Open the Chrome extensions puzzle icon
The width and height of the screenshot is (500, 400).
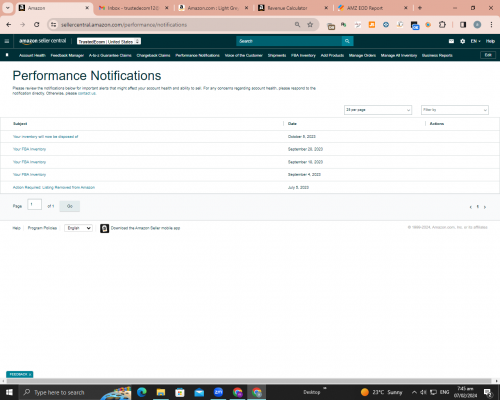click(442, 25)
